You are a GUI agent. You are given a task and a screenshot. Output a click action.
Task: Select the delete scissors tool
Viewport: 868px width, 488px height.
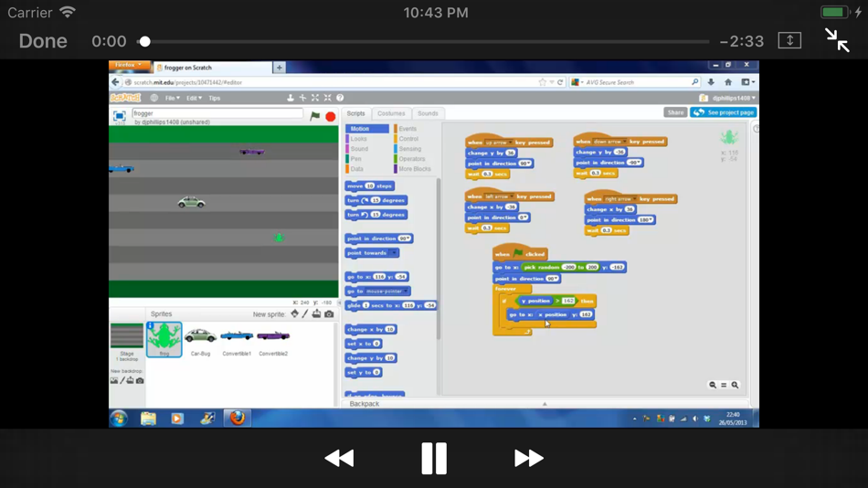click(x=302, y=98)
